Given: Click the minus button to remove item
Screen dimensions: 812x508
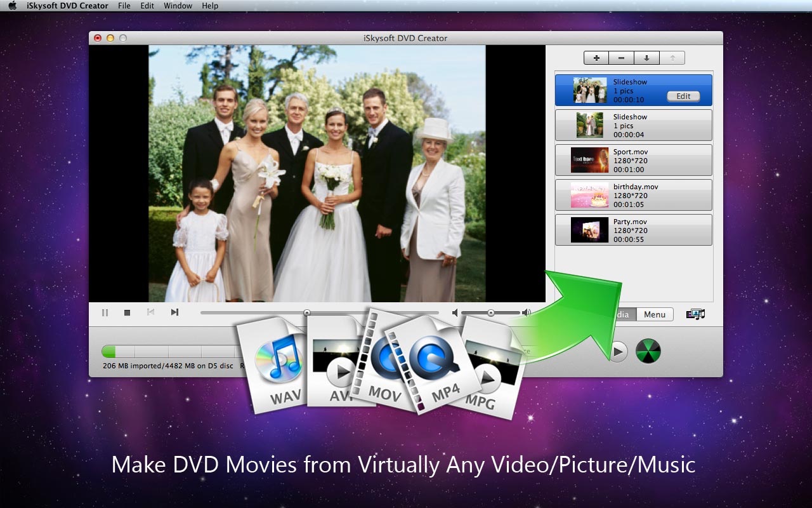Looking at the screenshot, I should coord(621,58).
